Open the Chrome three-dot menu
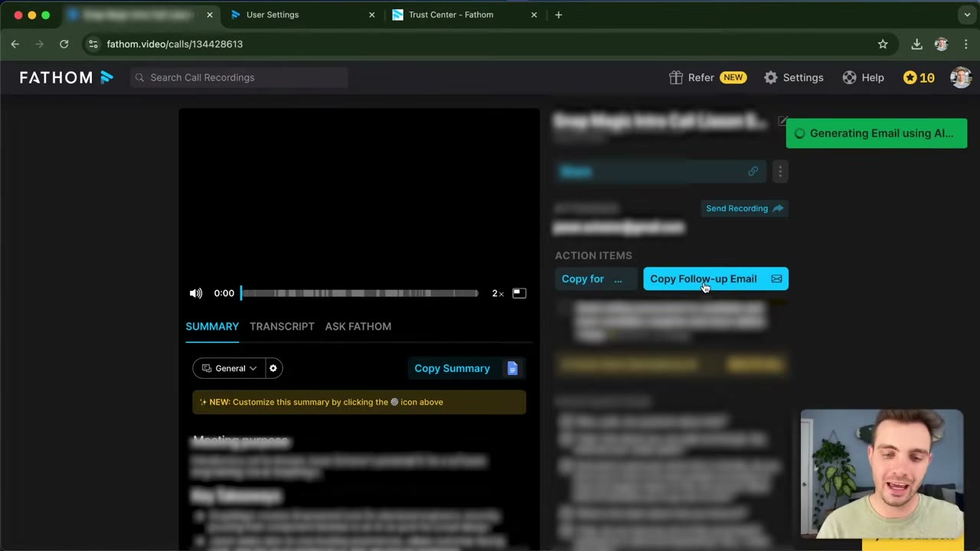The width and height of the screenshot is (980, 551). click(965, 44)
